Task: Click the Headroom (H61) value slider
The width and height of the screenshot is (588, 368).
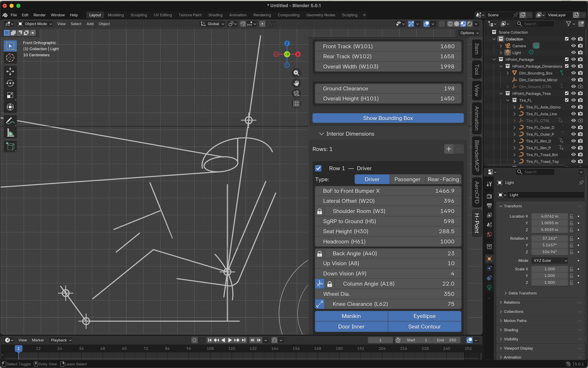Action: coord(388,242)
